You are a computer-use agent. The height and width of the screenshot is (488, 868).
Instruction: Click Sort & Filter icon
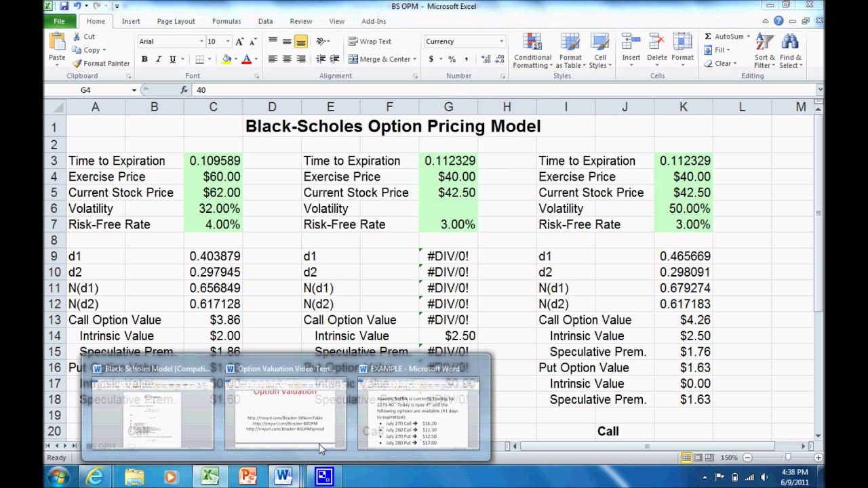coord(764,43)
